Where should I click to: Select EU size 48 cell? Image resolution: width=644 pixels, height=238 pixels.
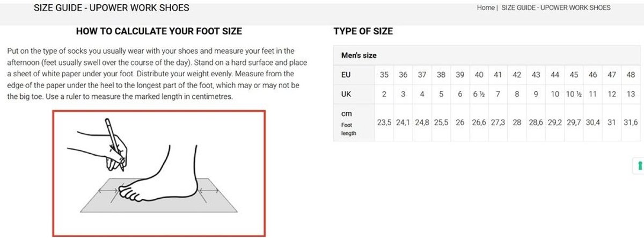(x=631, y=75)
